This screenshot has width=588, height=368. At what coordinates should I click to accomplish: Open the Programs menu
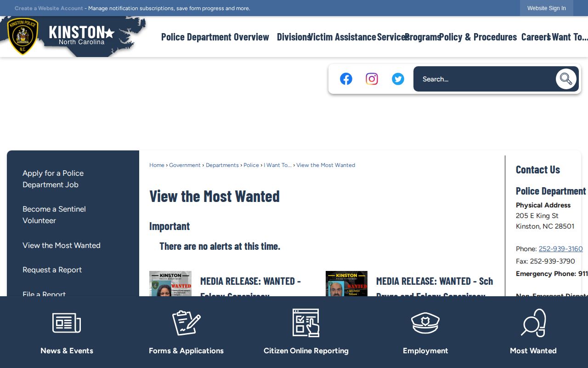click(x=423, y=37)
